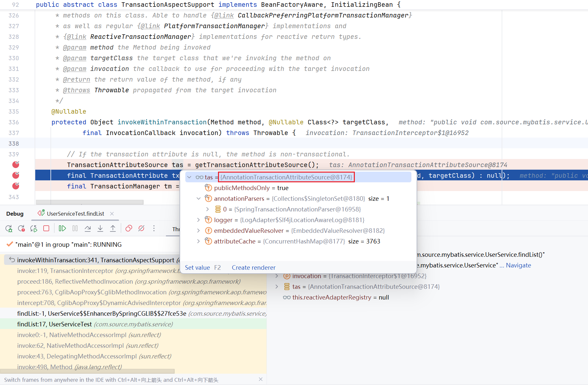Toggle the rerun-automatically icon in debug toolbar
This screenshot has height=385, width=588.
pos(34,229)
